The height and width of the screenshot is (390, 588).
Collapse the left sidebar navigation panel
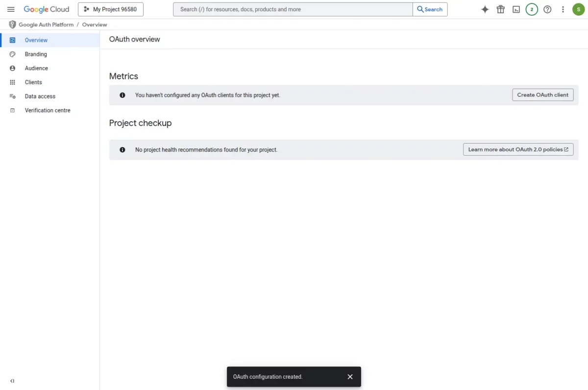12,381
